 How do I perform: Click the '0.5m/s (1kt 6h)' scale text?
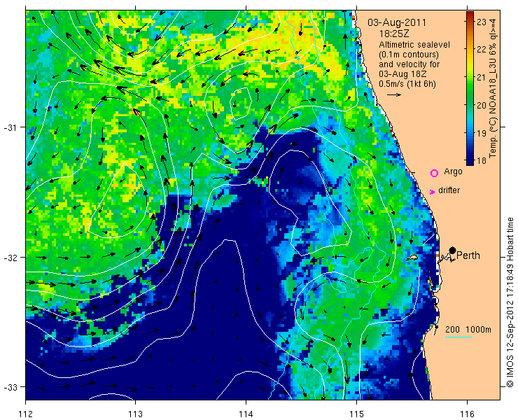click(407, 84)
